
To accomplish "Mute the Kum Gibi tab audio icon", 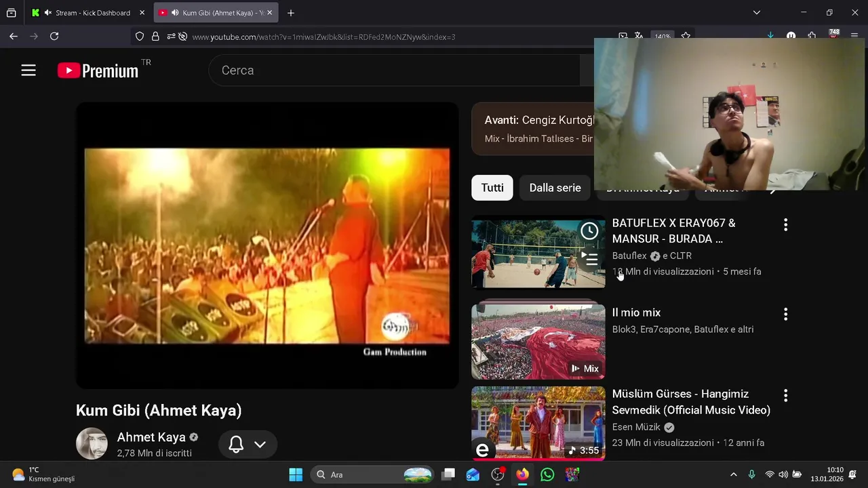I will pos(175,13).
